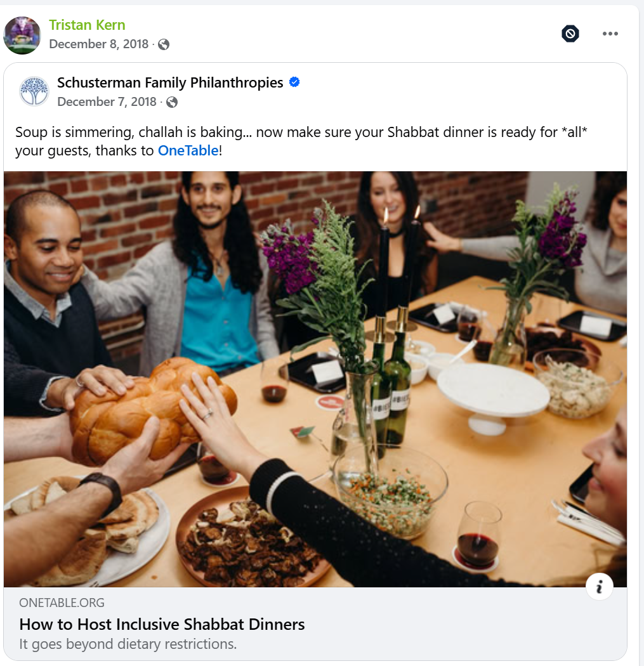Open the December 7, 2018 shared post date

107,102
